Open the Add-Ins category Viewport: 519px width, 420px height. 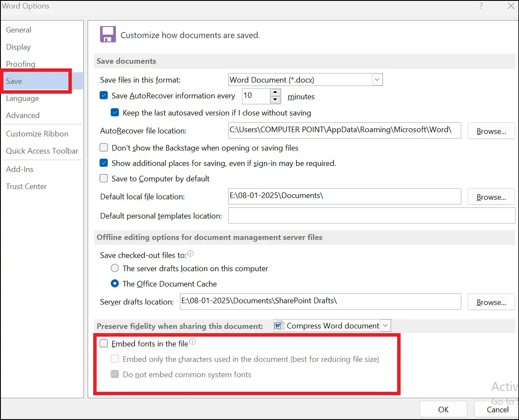tap(20, 169)
